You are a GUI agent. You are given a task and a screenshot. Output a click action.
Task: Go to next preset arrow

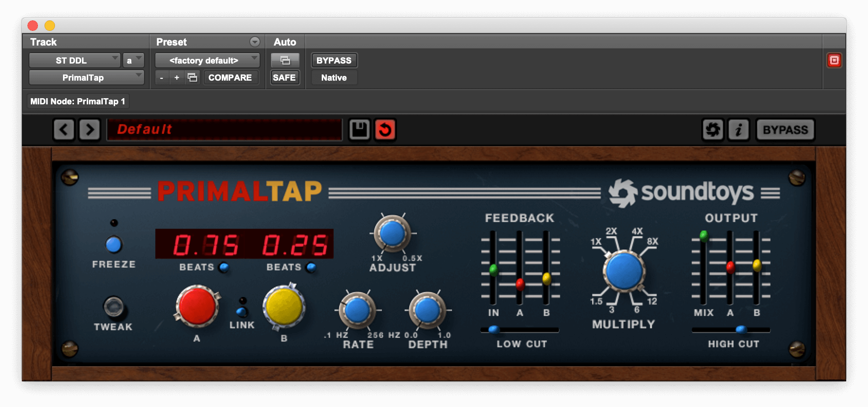pyautogui.click(x=90, y=129)
